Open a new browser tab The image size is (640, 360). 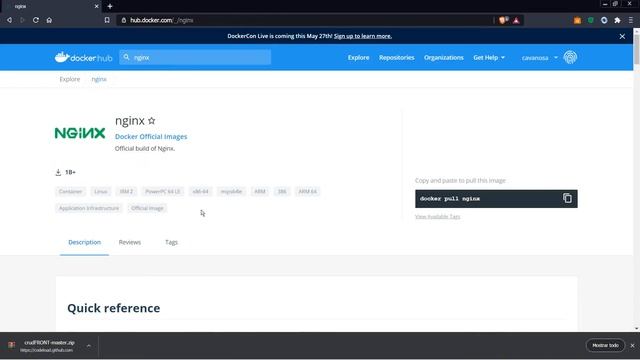(110, 6)
